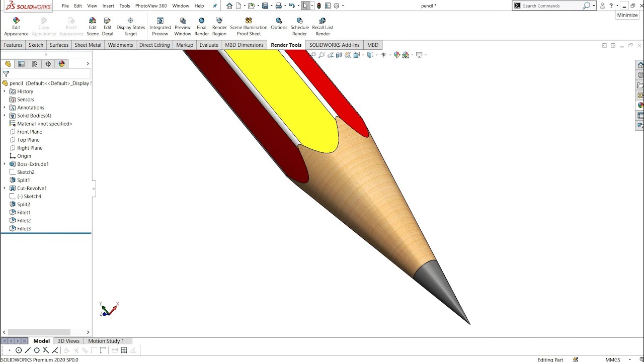Open the DisplayManager tab
The height and width of the screenshot is (362, 644).
point(62,64)
